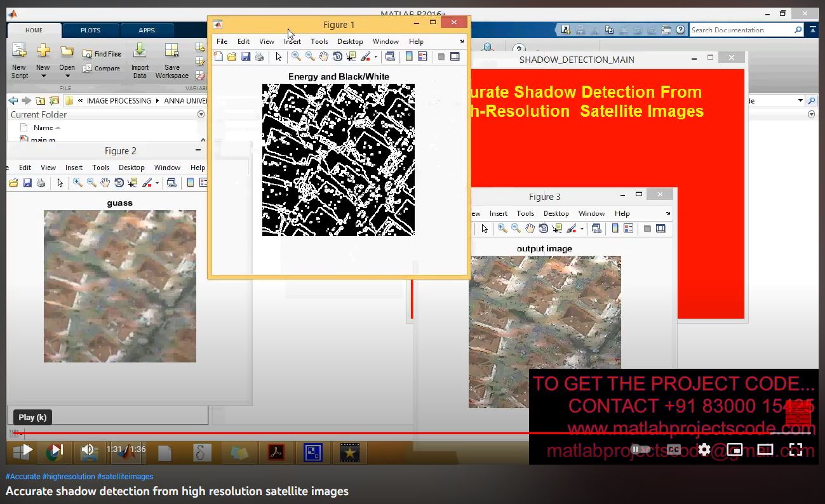This screenshot has height=504, width=825.
Task: Click Rotate 3D icon in Figure 1 toolbar
Action: click(x=338, y=57)
